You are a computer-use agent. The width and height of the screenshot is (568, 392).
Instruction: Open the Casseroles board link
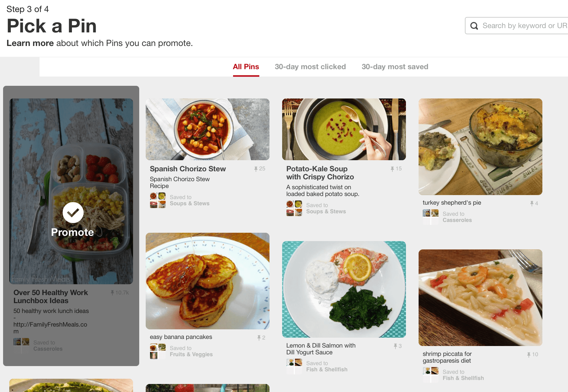tap(457, 220)
